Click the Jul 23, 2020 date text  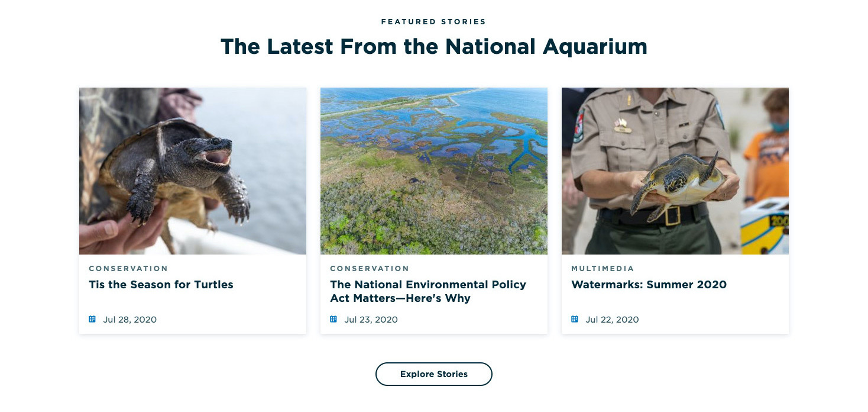371,320
